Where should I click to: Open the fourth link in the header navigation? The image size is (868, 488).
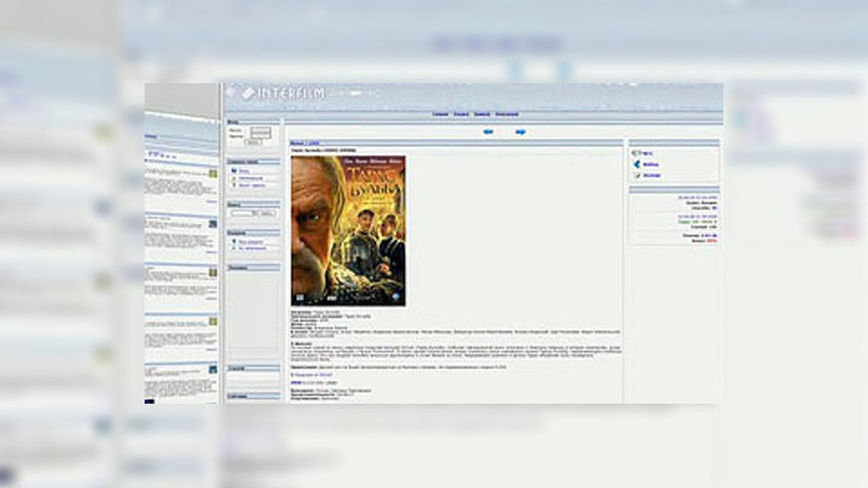pos(507,114)
